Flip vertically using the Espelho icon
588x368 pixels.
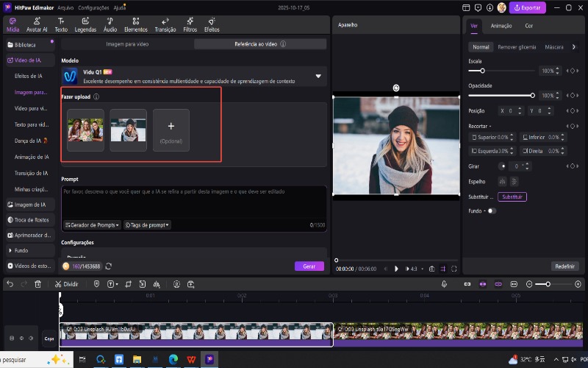[x=514, y=182]
